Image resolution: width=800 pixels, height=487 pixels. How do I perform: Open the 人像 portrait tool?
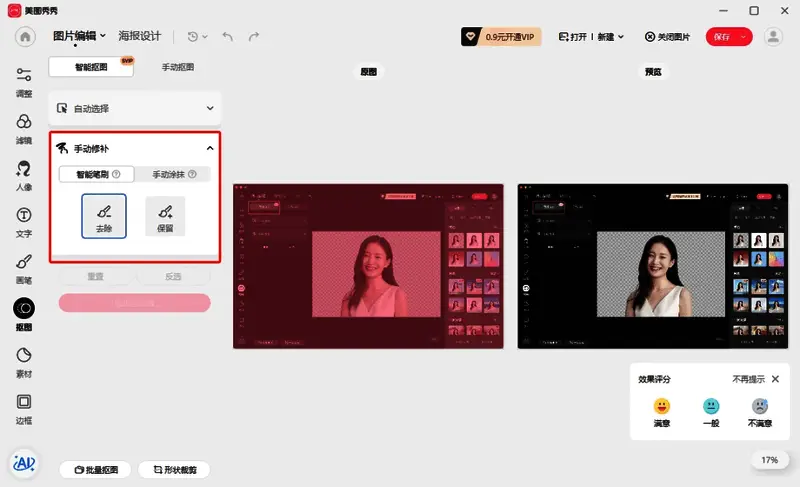[24, 176]
